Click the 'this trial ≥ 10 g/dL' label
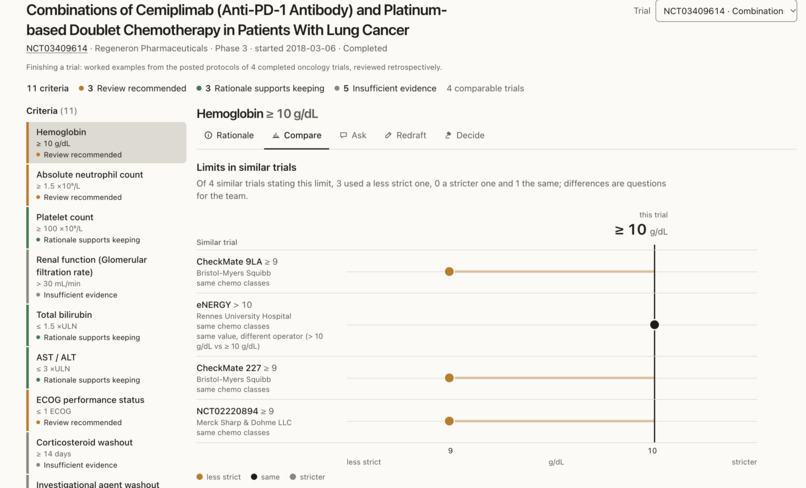The height and width of the screenshot is (488, 806). pos(642,225)
